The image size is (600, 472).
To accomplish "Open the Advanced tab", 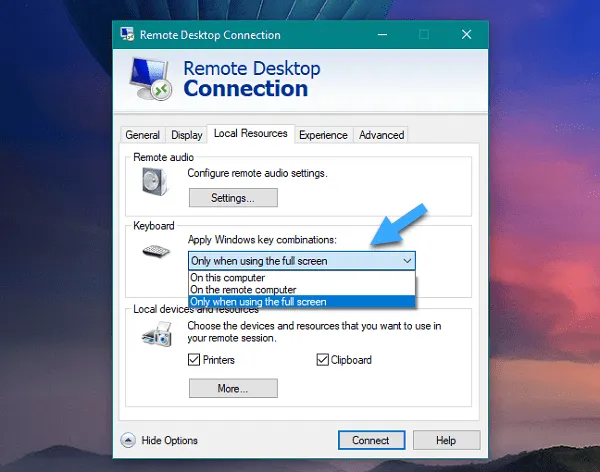I will (x=381, y=135).
